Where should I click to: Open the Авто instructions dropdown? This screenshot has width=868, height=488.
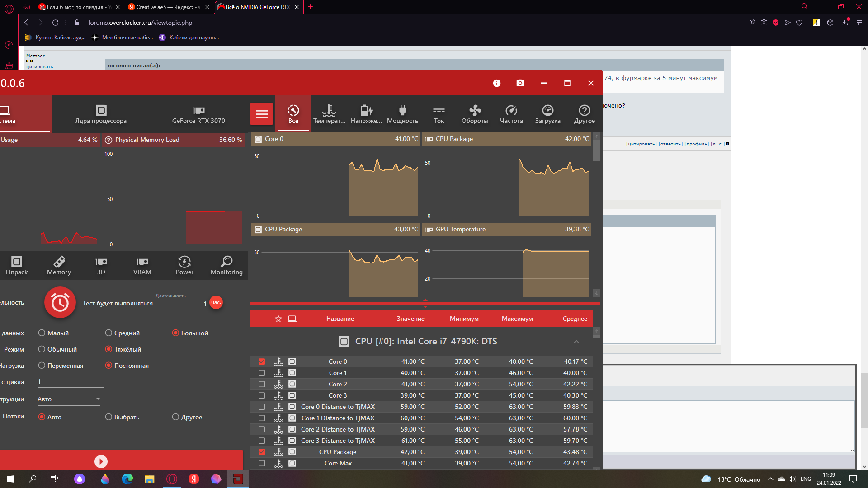[x=69, y=399]
